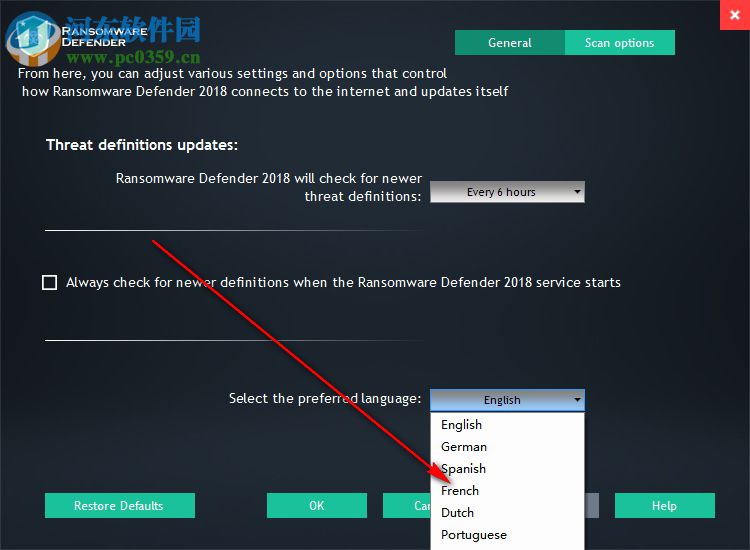Open the Scan options tab
Screen dimensions: 750x550
click(x=619, y=43)
